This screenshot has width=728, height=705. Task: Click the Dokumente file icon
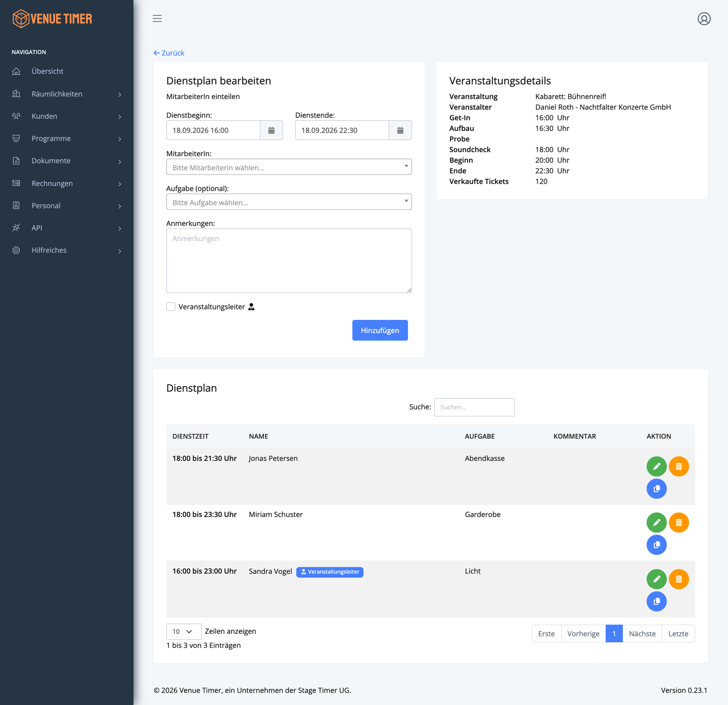coord(16,161)
